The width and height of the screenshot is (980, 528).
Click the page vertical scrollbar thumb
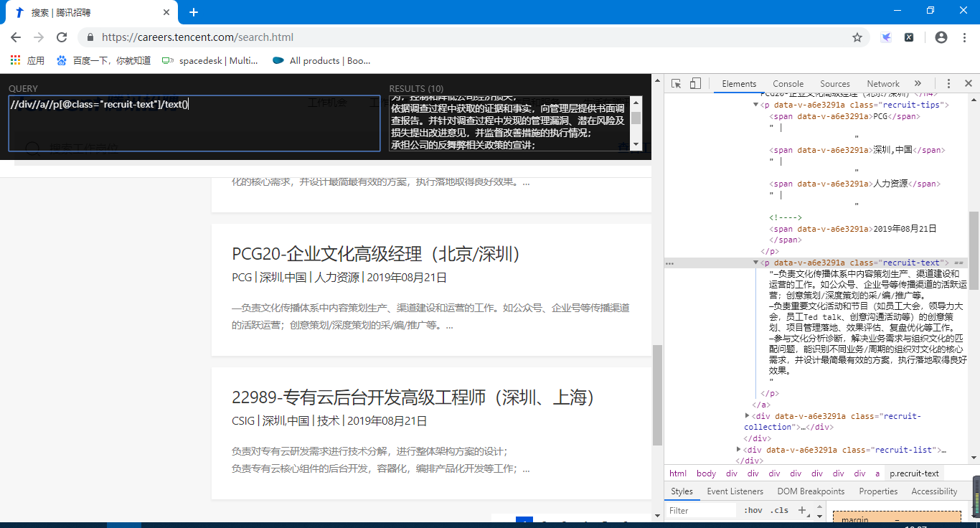(x=657, y=395)
